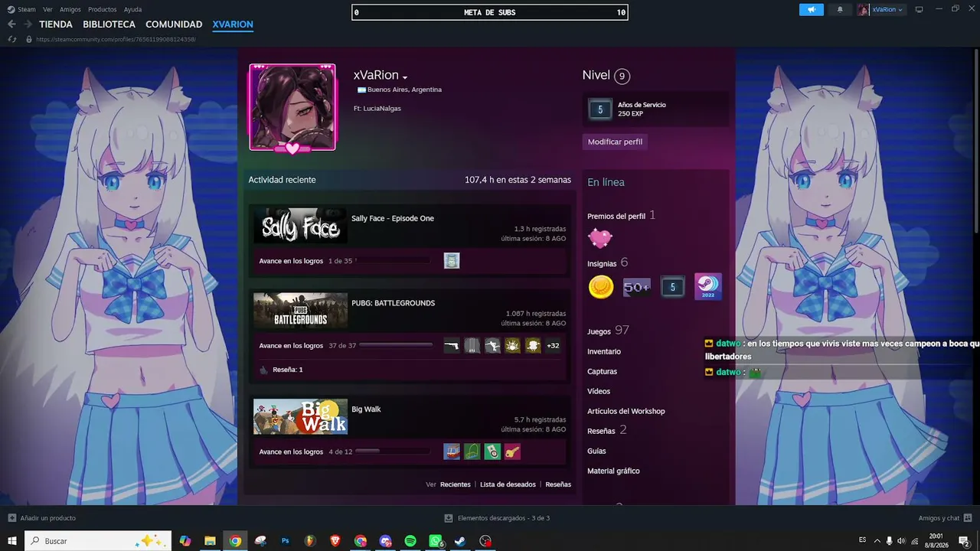Click the Steam 2022 badge
This screenshot has height=551, width=980.
click(x=707, y=287)
